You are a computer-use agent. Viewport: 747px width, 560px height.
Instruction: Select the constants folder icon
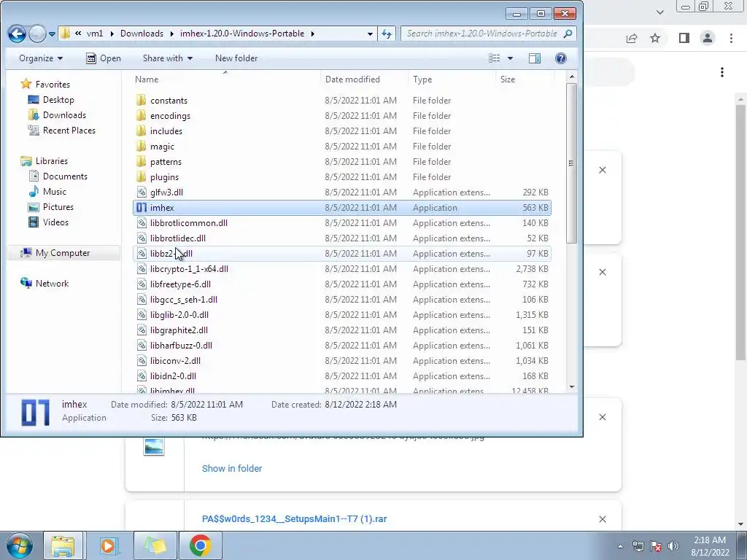[141, 100]
